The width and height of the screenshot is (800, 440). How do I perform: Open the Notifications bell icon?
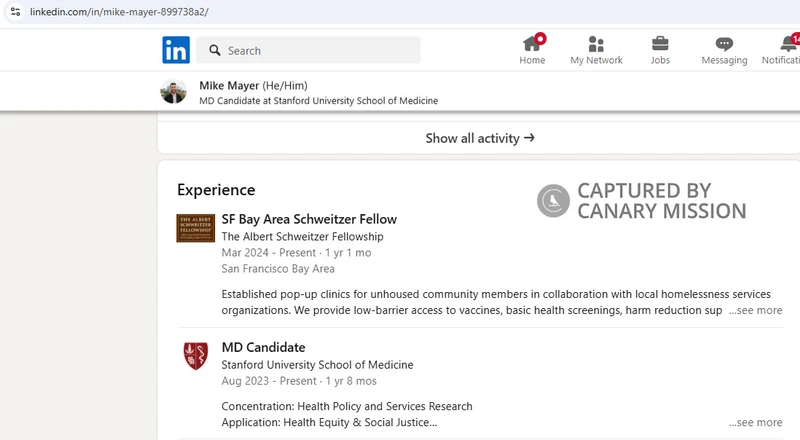point(789,44)
